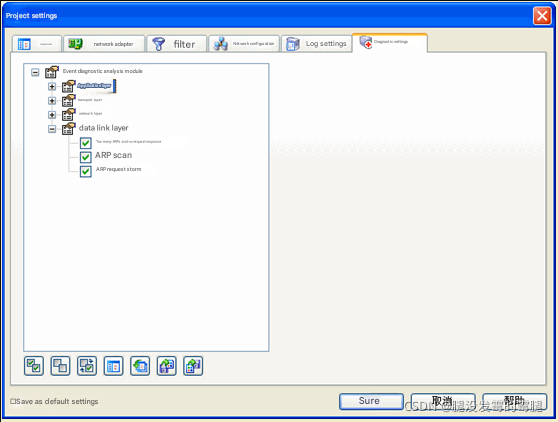Toggle the first checkbox under data link layer

(x=85, y=143)
